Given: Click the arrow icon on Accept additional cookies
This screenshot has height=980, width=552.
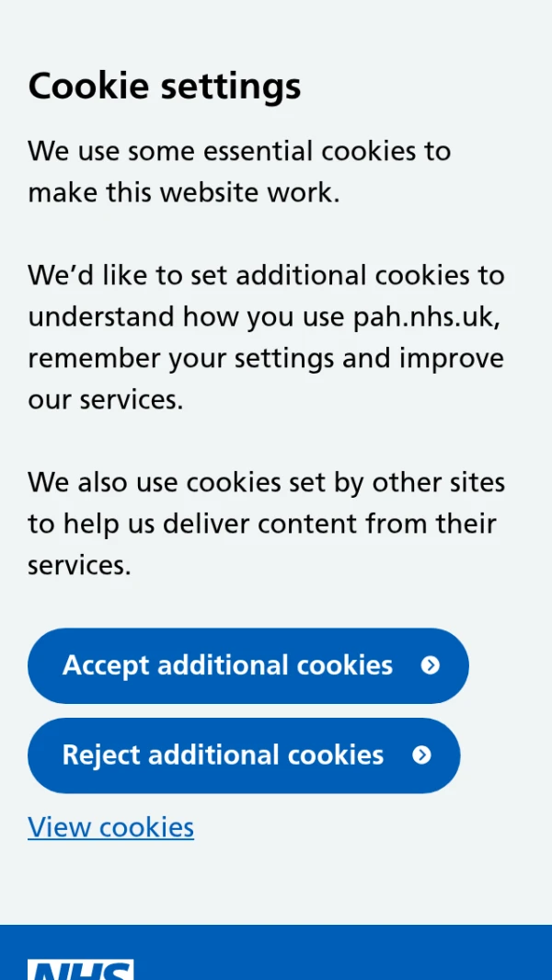Looking at the screenshot, I should (430, 665).
